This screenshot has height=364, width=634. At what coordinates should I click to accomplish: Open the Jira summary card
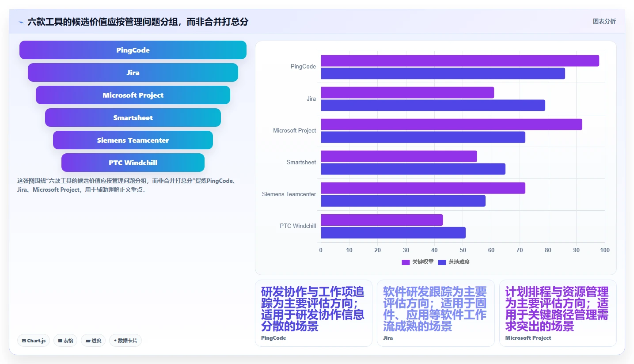(x=436, y=313)
